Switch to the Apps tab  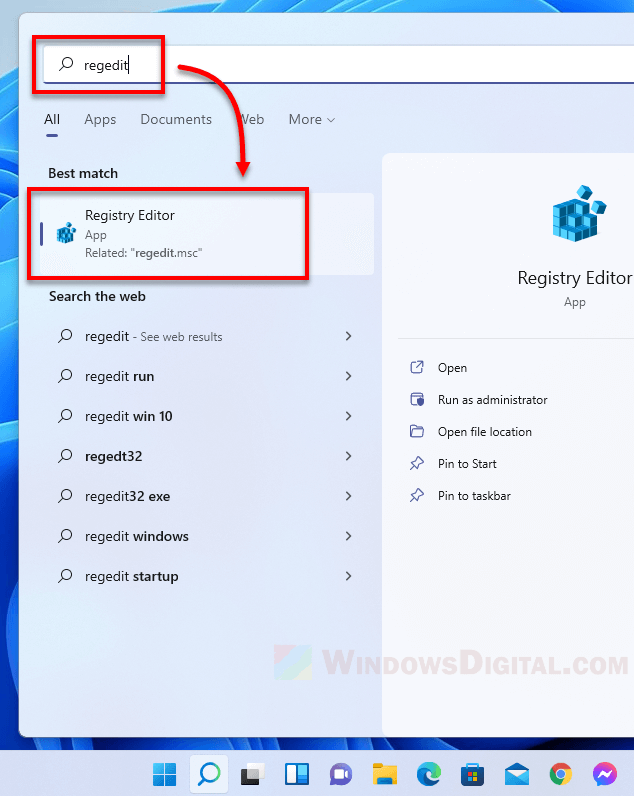click(x=100, y=119)
